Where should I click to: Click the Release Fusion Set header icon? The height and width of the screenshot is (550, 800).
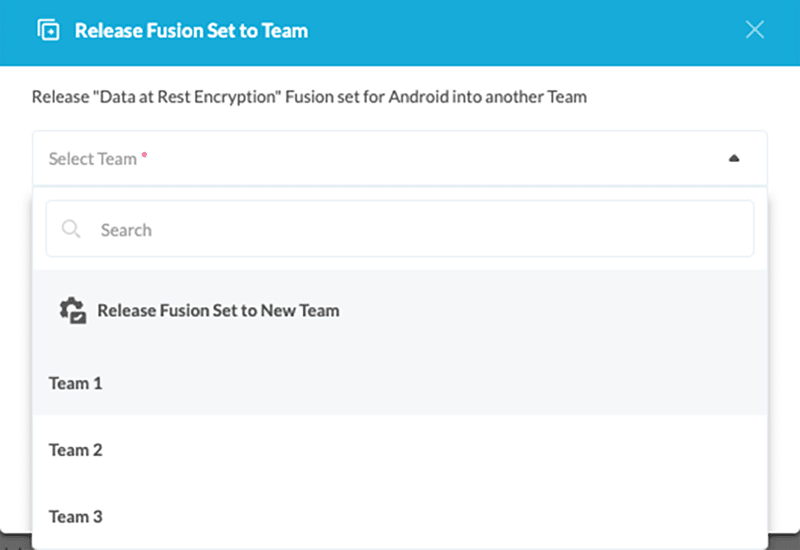click(48, 30)
